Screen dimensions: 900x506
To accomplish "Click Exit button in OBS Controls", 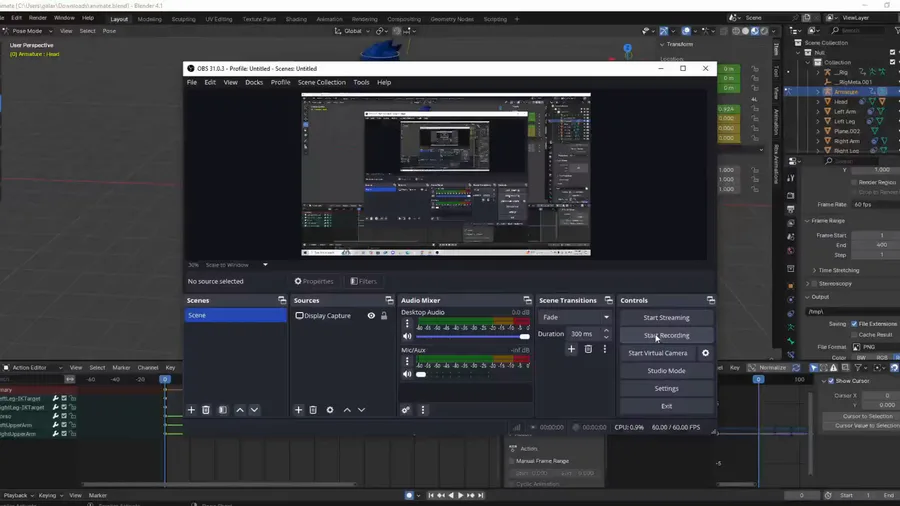I will tap(666, 406).
